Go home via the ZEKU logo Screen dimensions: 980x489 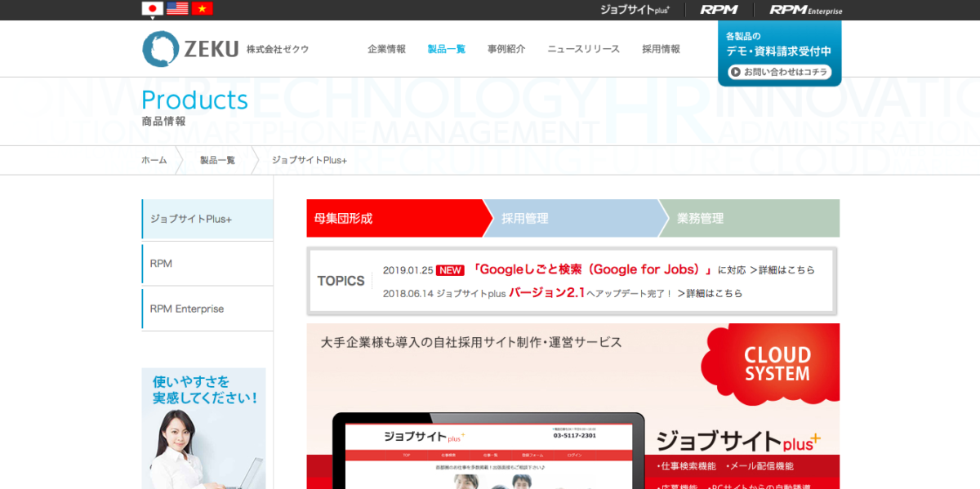click(225, 49)
